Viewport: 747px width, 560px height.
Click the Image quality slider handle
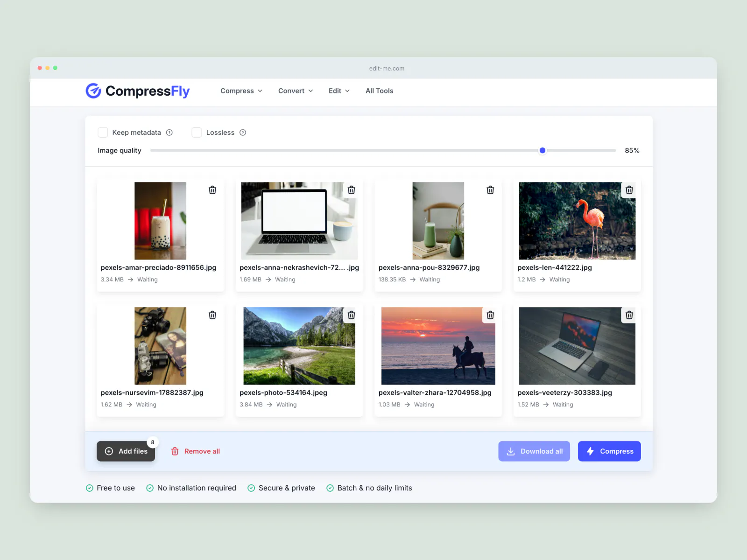pos(543,150)
